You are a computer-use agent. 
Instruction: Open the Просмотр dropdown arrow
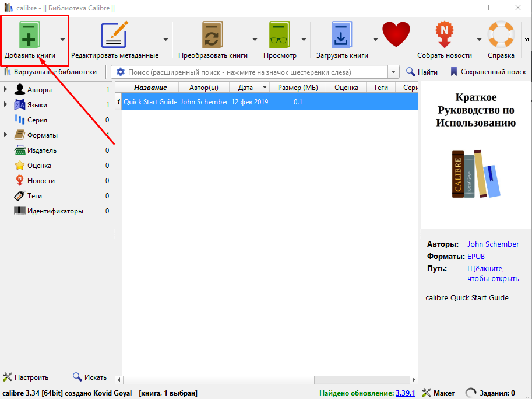[x=304, y=40]
